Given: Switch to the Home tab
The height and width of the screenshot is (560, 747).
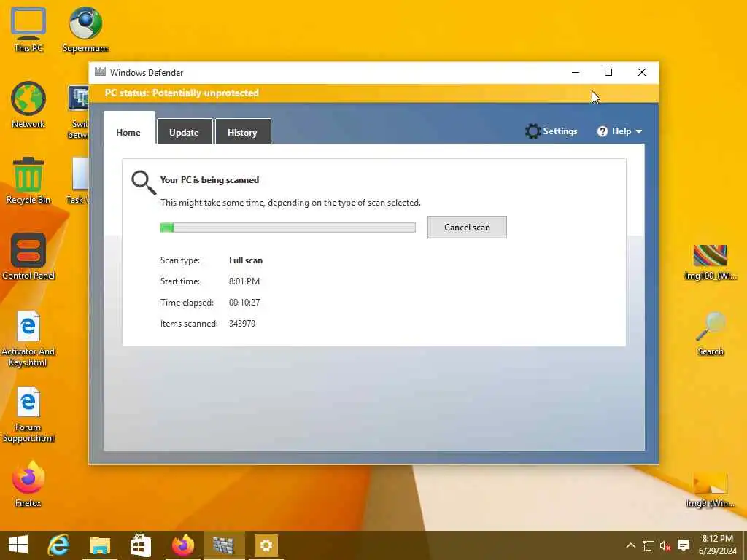Looking at the screenshot, I should click(128, 133).
